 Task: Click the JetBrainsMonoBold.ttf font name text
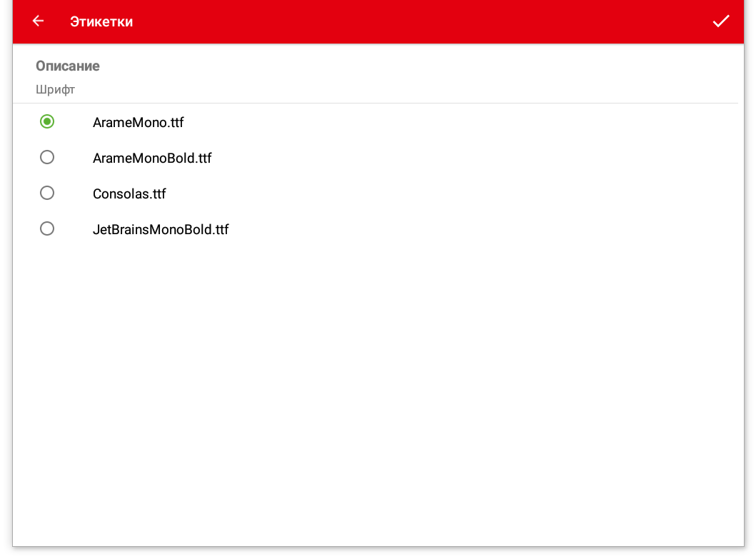coord(161,230)
